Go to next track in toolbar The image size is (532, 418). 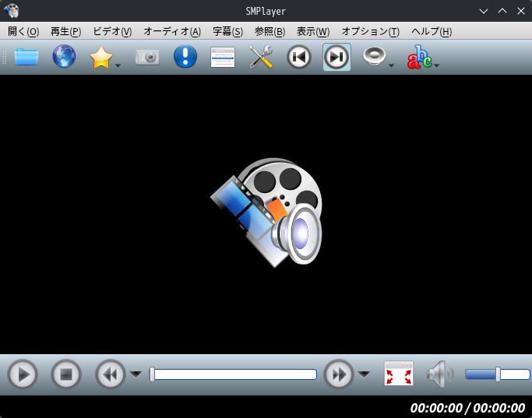pos(336,57)
